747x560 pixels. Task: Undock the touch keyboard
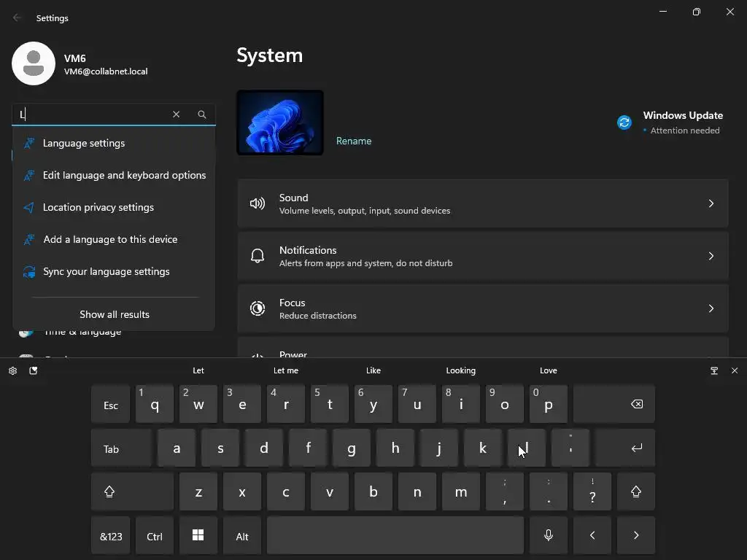tap(714, 370)
